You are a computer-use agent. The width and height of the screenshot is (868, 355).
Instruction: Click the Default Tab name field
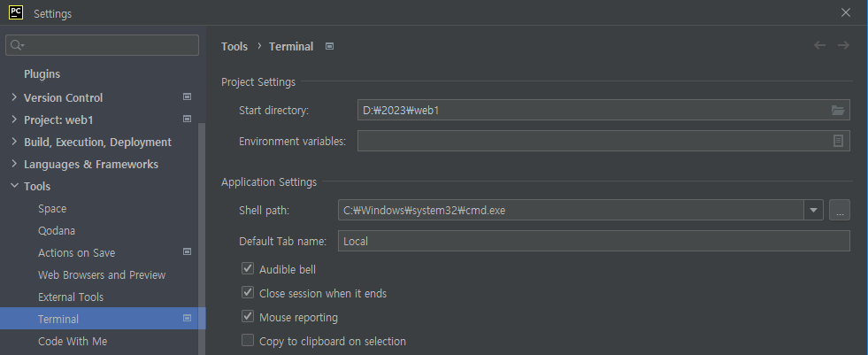click(x=594, y=241)
